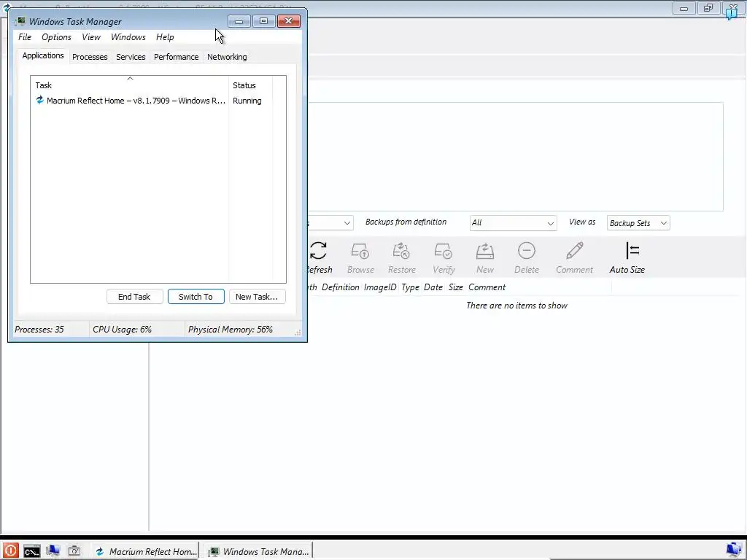747x560 pixels.
Task: Open the File menu in Task Manager
Action: pos(25,37)
